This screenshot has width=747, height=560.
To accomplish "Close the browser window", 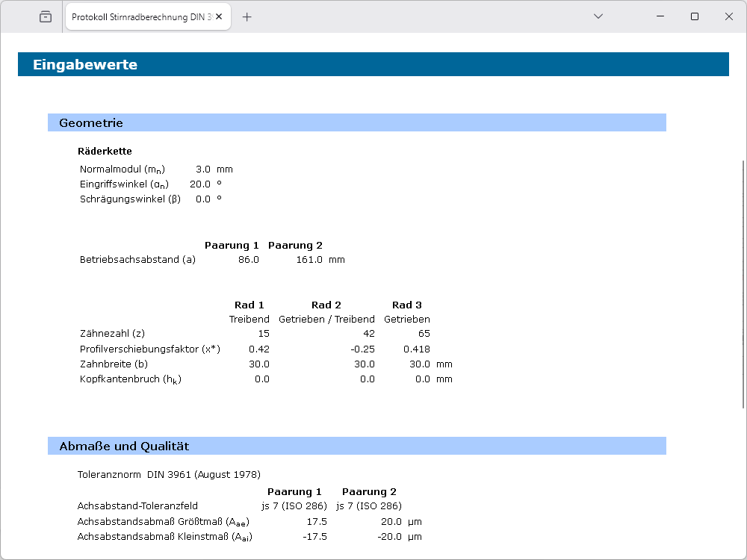I will [x=729, y=16].
